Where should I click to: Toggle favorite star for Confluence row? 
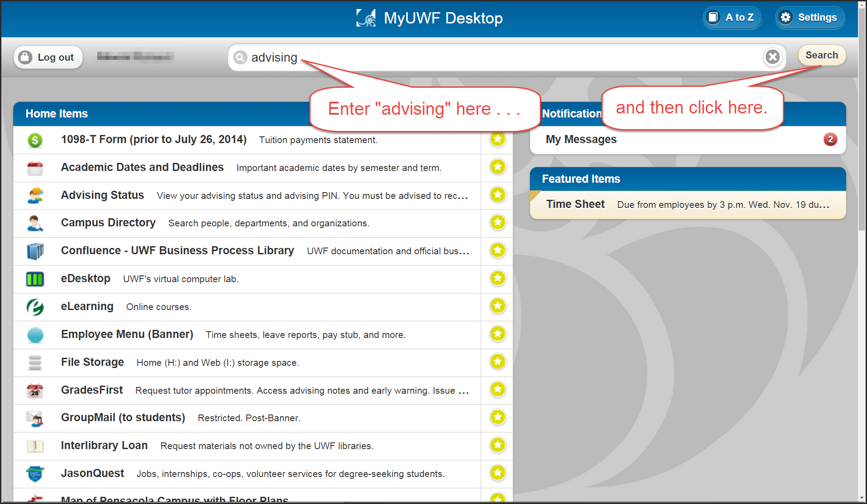498,250
